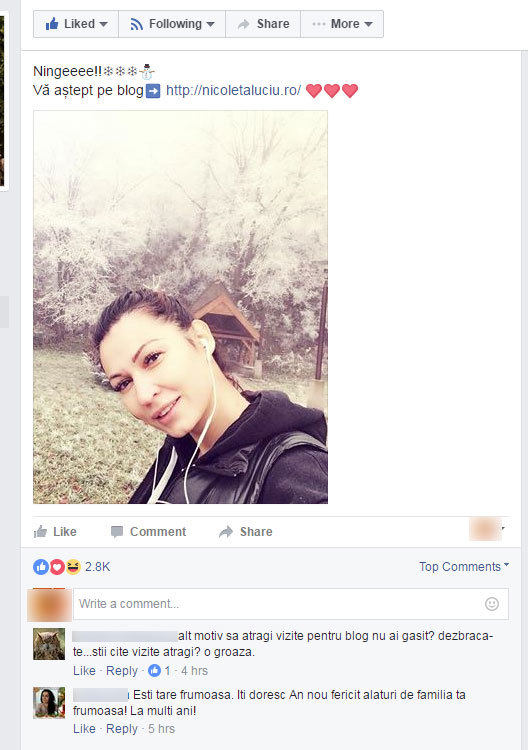Open the nicoletaluciu.ro blog link

pyautogui.click(x=233, y=90)
